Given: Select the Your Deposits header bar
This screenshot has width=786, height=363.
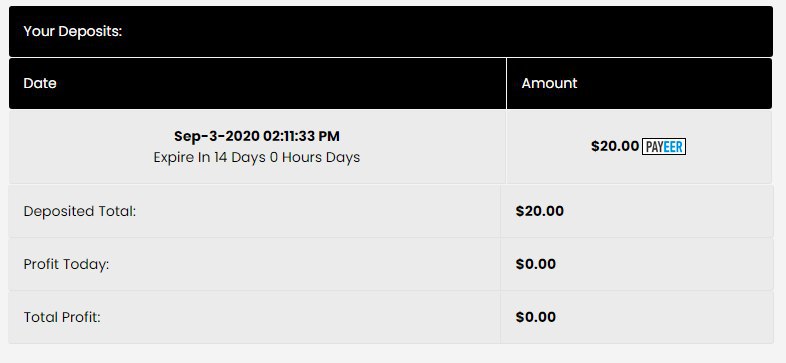Looking at the screenshot, I should click(x=390, y=31).
